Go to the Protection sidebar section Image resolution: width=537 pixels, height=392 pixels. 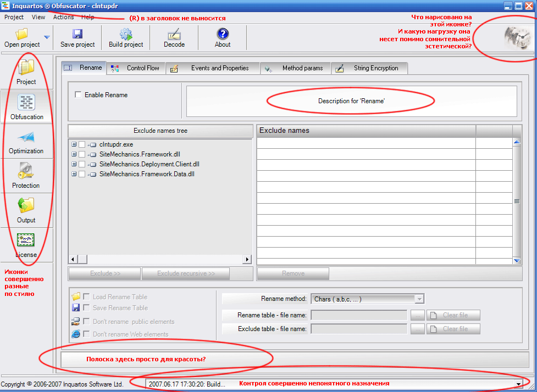(26, 176)
